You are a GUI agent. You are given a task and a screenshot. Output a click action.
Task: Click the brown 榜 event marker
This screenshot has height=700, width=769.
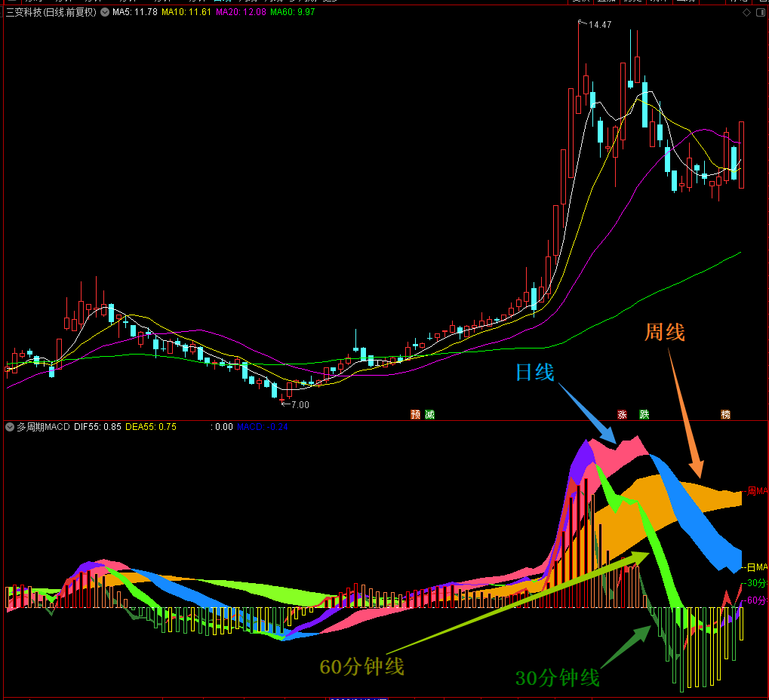[726, 415]
